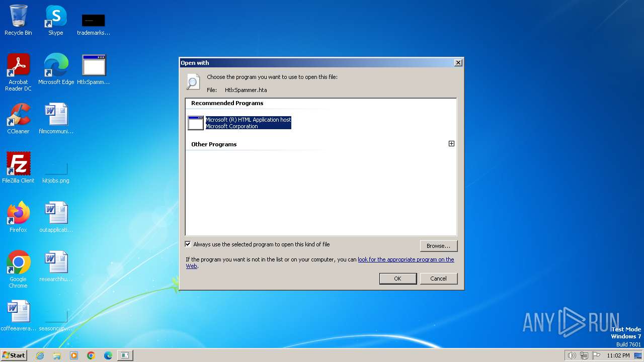Select researchhu Word document on desktop
The width and height of the screenshot is (644, 362).
pos(56,266)
